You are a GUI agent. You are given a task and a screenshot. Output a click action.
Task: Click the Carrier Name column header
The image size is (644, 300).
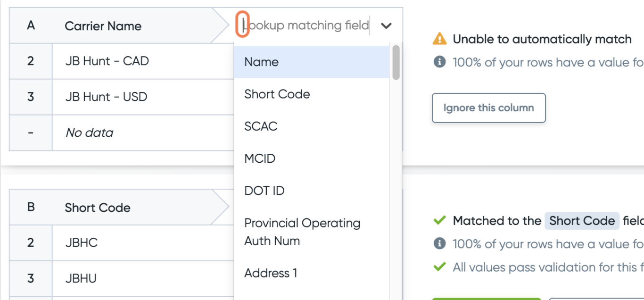pyautogui.click(x=103, y=26)
